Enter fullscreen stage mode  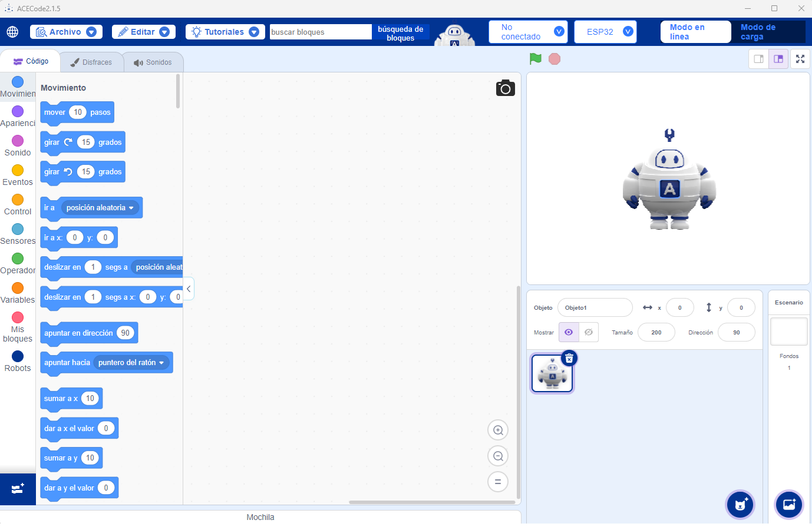point(800,59)
